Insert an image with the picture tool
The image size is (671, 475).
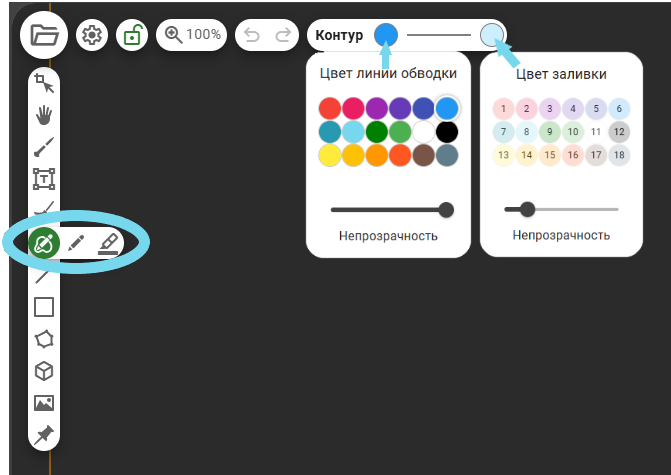44,403
